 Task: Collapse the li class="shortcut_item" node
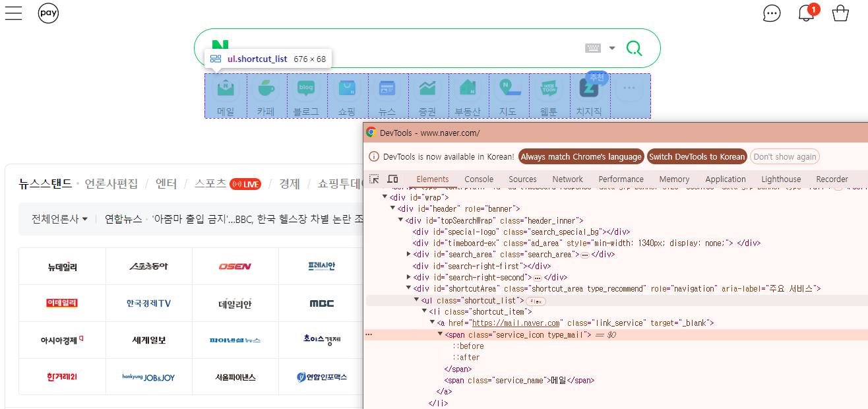[424, 311]
